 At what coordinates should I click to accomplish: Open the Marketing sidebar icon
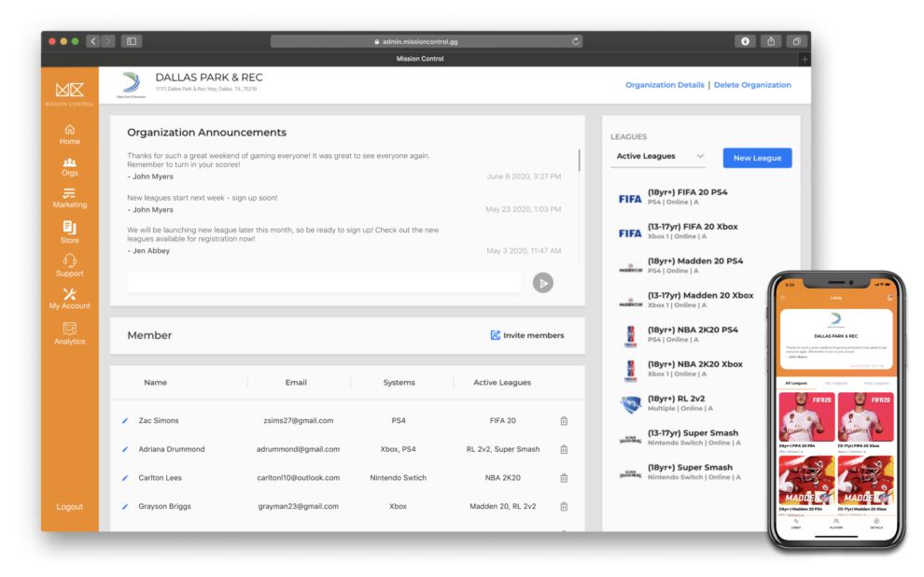(x=69, y=197)
